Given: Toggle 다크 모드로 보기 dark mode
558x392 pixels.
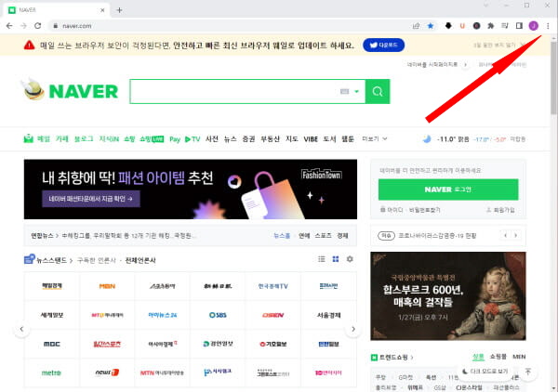Looking at the screenshot, I should 485,371.
